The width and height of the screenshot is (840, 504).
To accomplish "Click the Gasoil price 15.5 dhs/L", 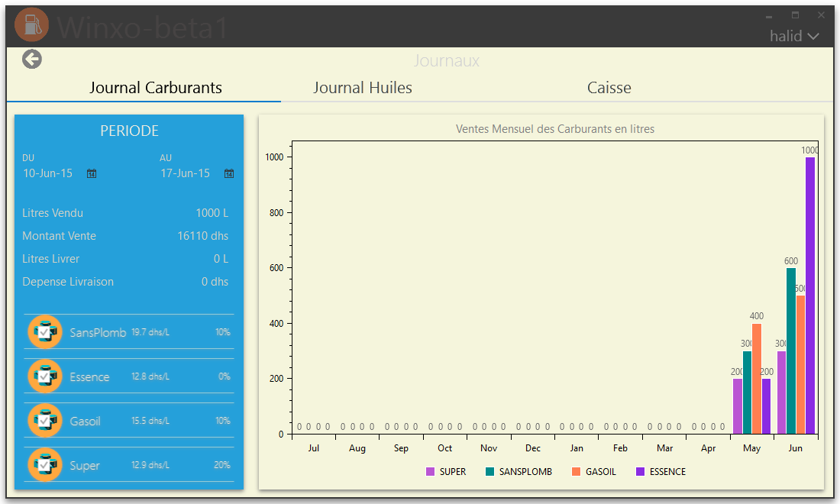I will pos(150,421).
